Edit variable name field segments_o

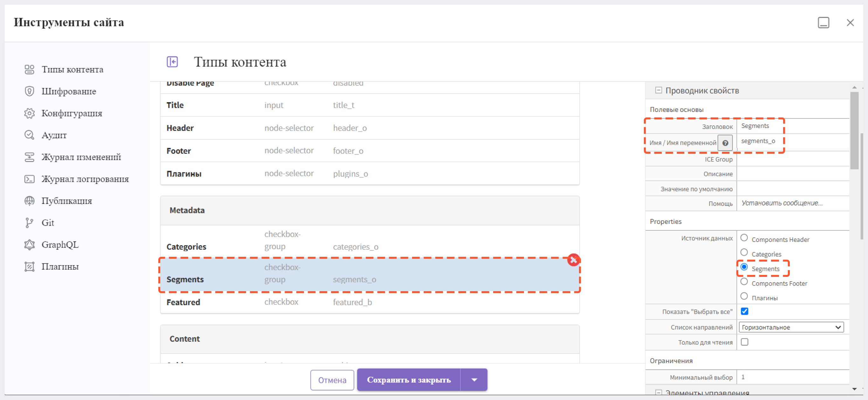(793, 141)
